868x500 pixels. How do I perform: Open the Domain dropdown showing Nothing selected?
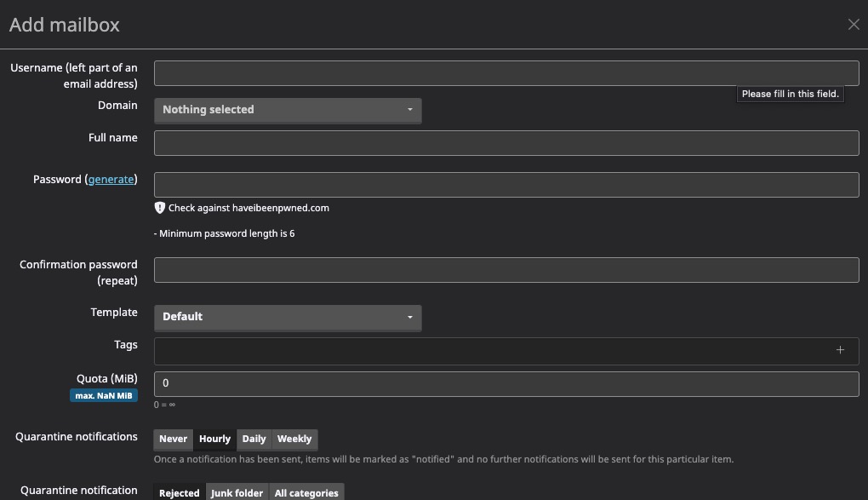click(288, 110)
